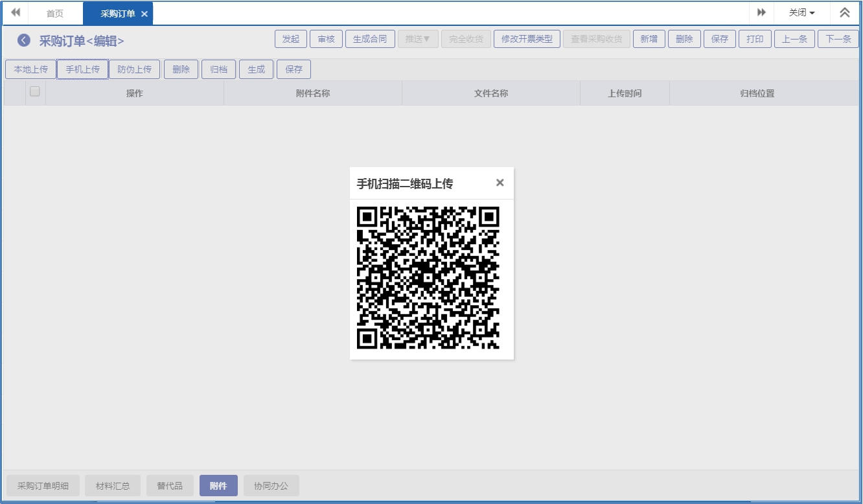
Task: Click the QR code image
Action: tap(428, 277)
